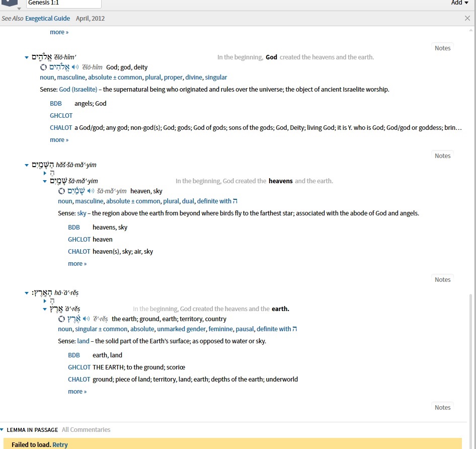Open the Add dropdown menu
Image resolution: width=476 pixels, height=449 pixels.
click(x=459, y=3)
